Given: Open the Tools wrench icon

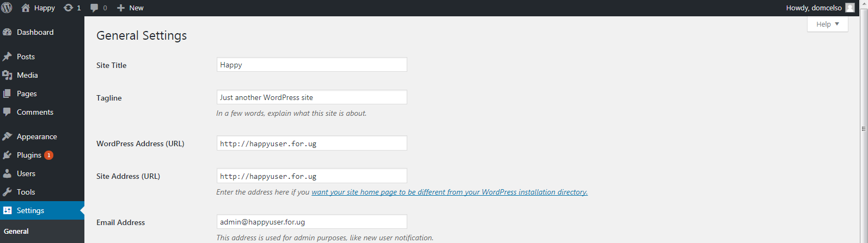Looking at the screenshot, I should (7, 192).
